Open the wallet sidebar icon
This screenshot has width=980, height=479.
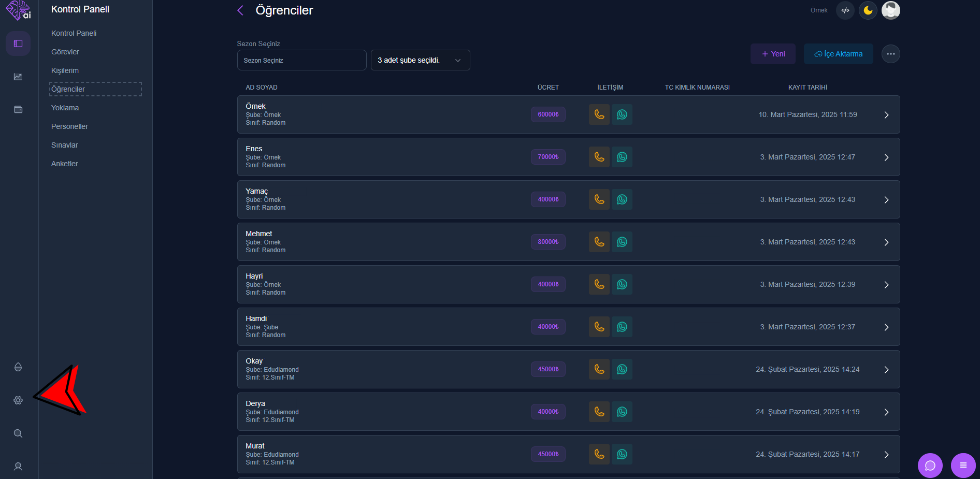[x=18, y=109]
